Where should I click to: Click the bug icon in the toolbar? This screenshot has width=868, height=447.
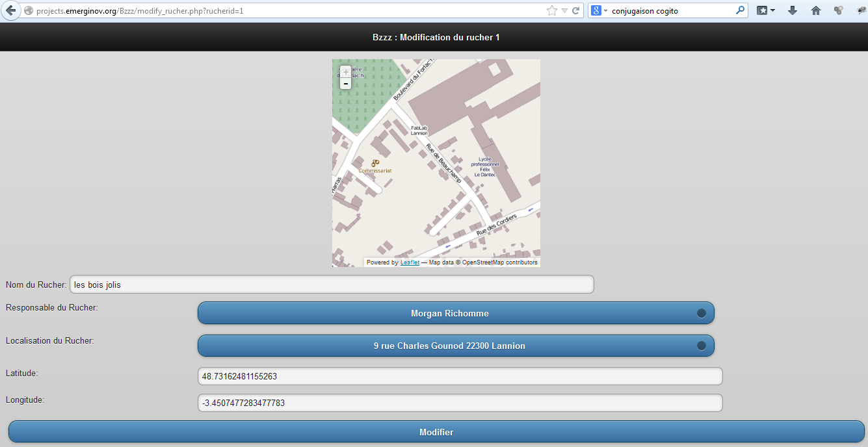861,10
